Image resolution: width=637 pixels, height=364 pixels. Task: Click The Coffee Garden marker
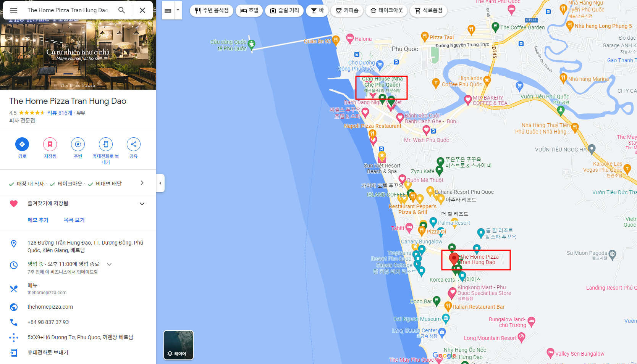pyautogui.click(x=495, y=27)
